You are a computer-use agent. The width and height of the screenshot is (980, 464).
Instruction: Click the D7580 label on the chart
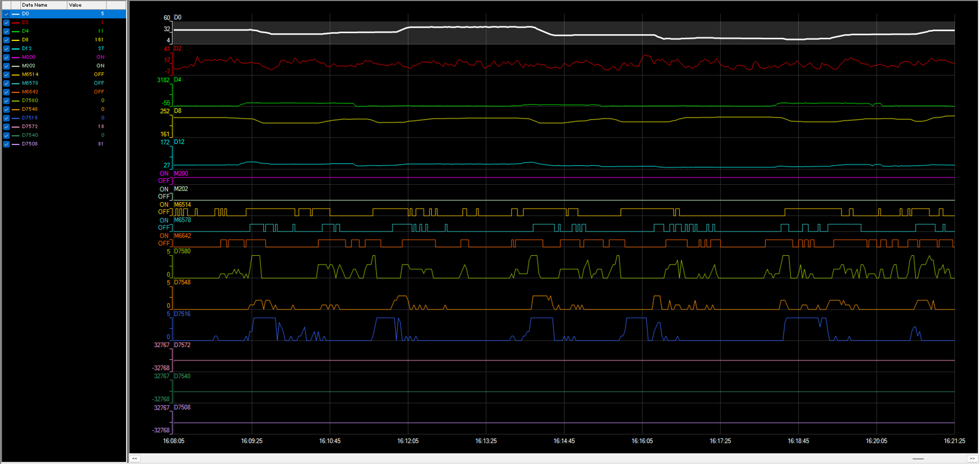[183, 251]
